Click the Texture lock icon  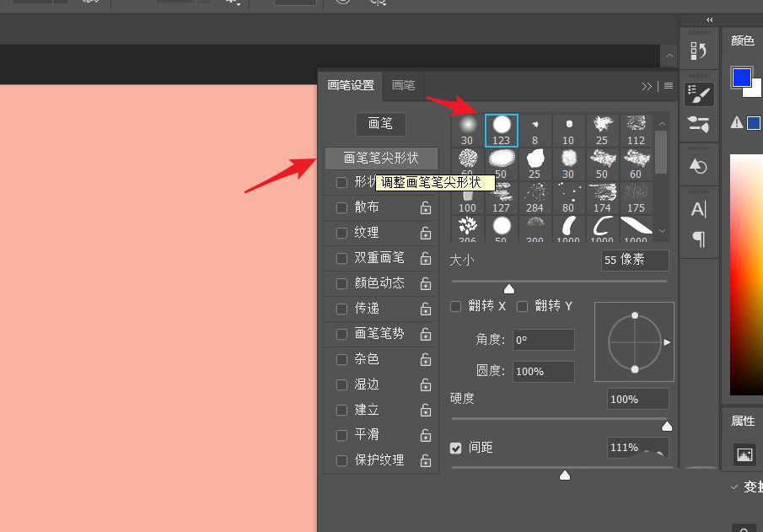[426, 233]
